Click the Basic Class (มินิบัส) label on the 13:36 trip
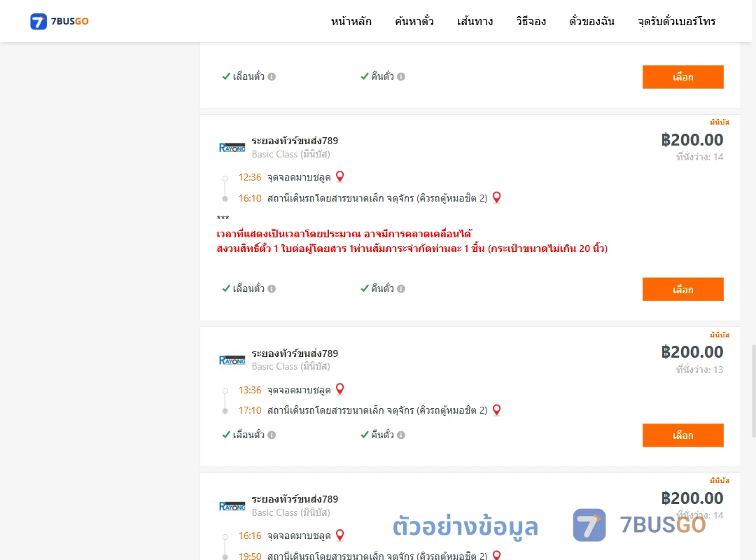 290,367
